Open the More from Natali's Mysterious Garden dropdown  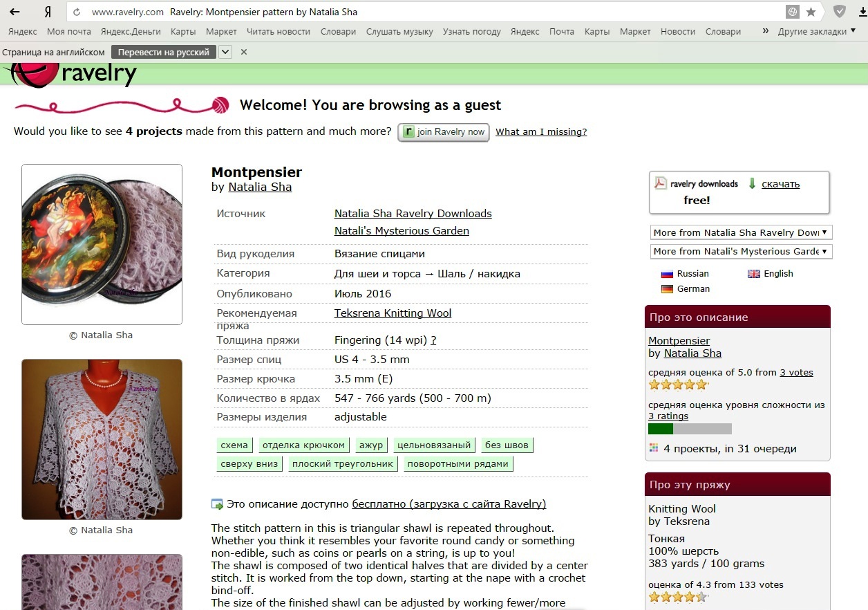pos(742,251)
